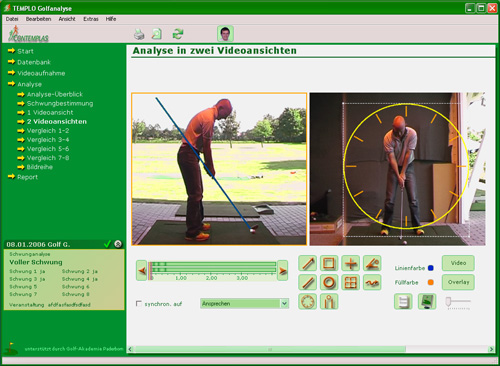Open the Datei menu
The height and width of the screenshot is (366, 500).
coord(12,19)
